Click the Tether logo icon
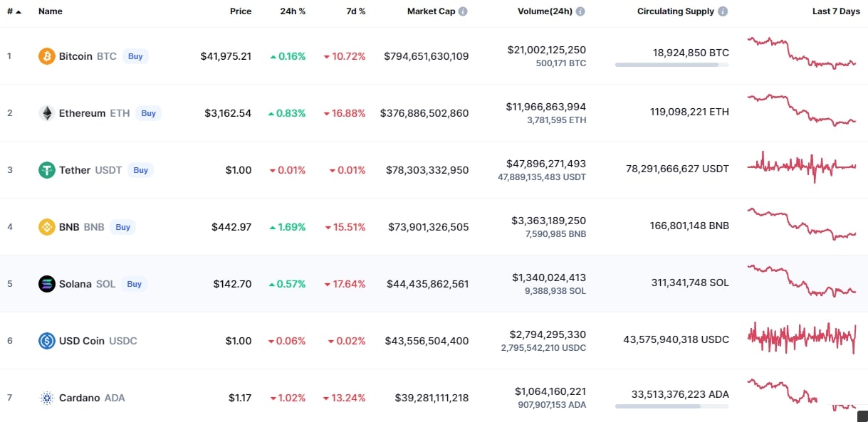The height and width of the screenshot is (422, 868). pyautogui.click(x=46, y=170)
